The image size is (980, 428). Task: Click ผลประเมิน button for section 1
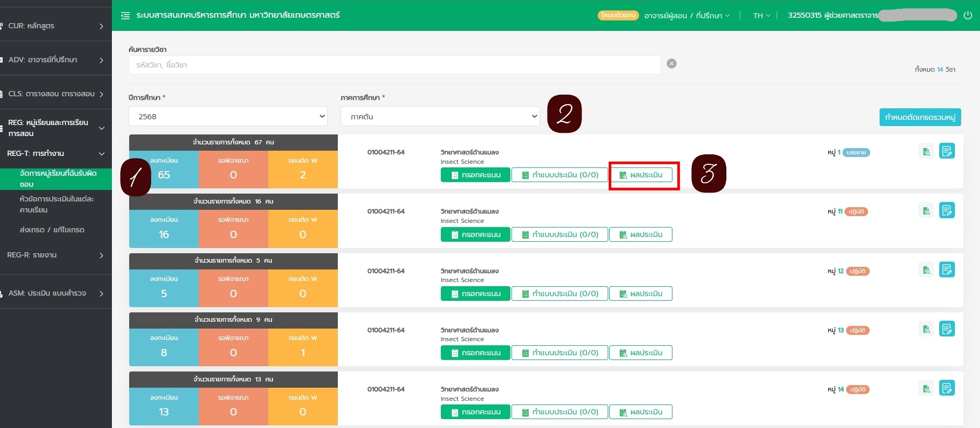641,175
